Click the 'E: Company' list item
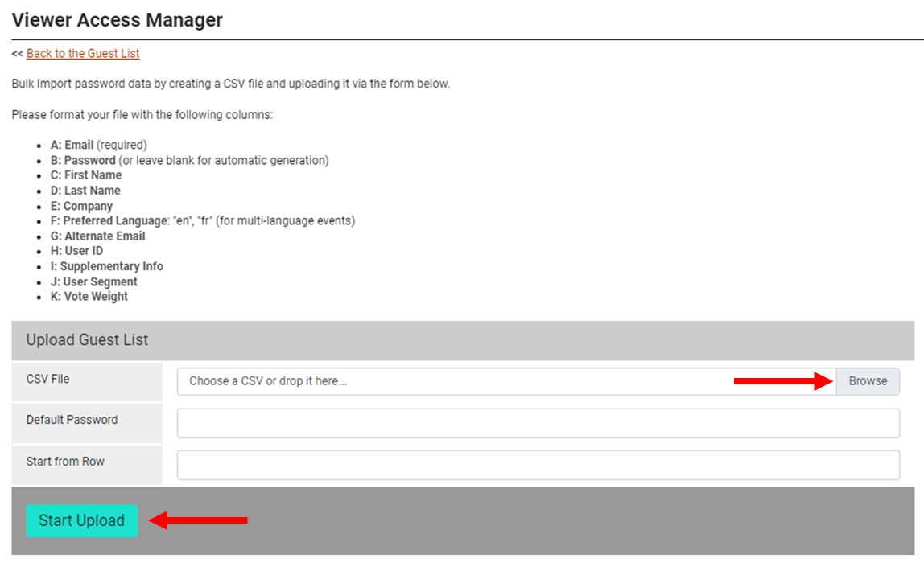Viewport: 924px width, 575px height. pos(81,206)
